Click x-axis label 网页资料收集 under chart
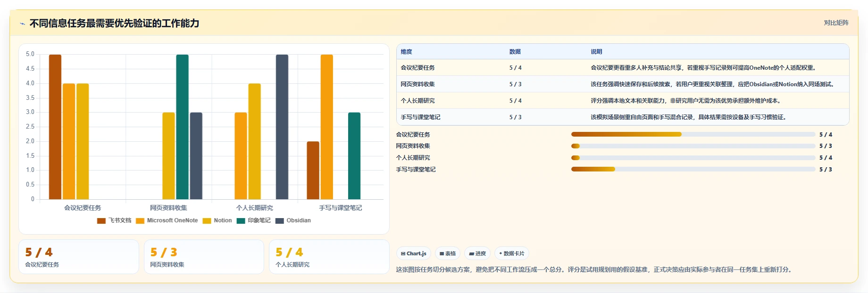The height and width of the screenshot is (293, 868). [168, 208]
